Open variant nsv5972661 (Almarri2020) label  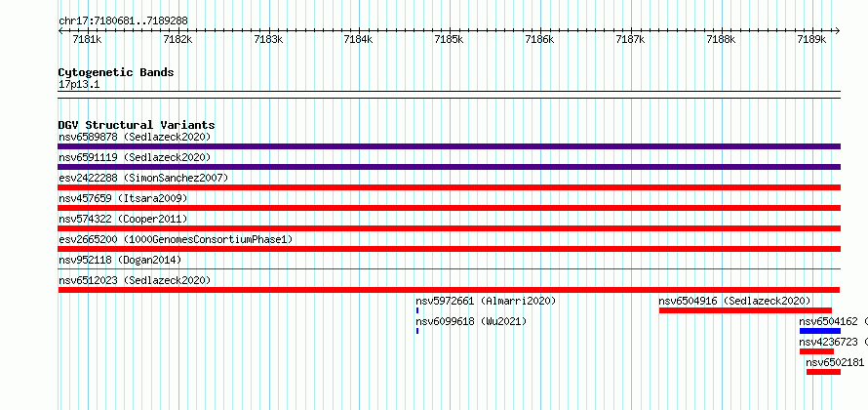click(x=486, y=301)
